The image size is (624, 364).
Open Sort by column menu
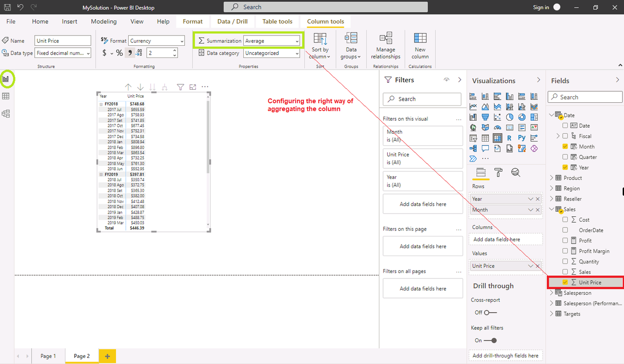pyautogui.click(x=320, y=47)
